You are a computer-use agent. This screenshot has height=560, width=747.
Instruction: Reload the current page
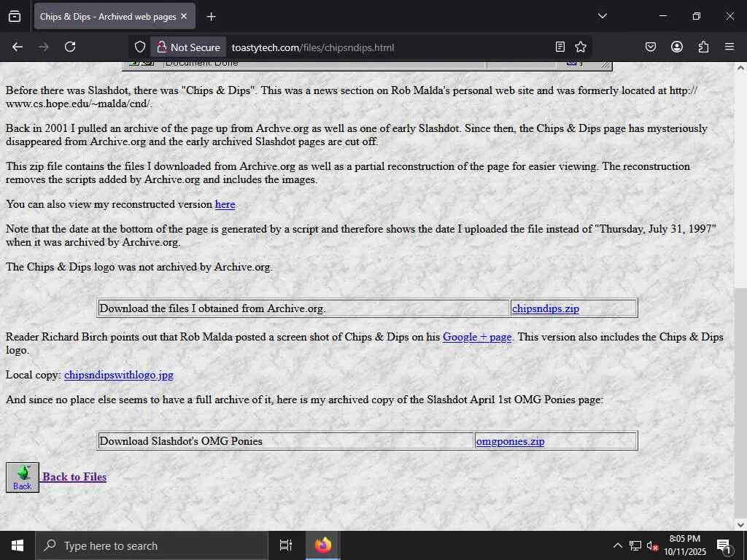70,47
